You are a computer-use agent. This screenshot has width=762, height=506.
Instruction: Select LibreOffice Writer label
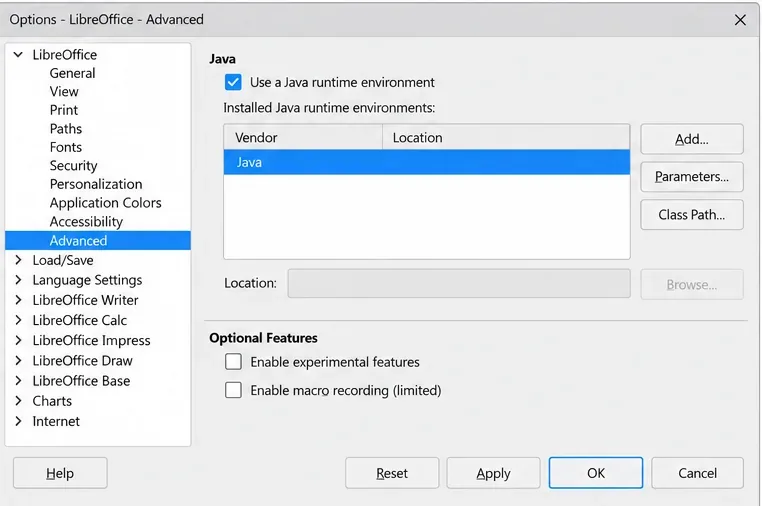(x=85, y=300)
